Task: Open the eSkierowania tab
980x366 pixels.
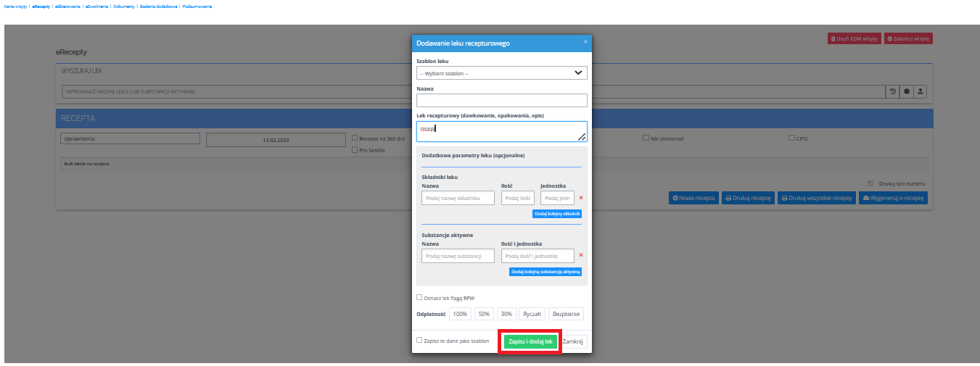Action: pyautogui.click(x=67, y=6)
